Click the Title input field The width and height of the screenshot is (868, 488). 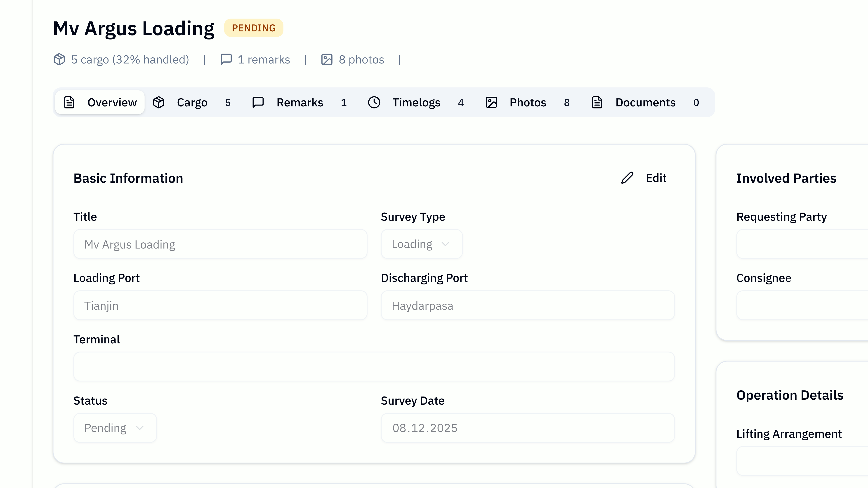(220, 244)
